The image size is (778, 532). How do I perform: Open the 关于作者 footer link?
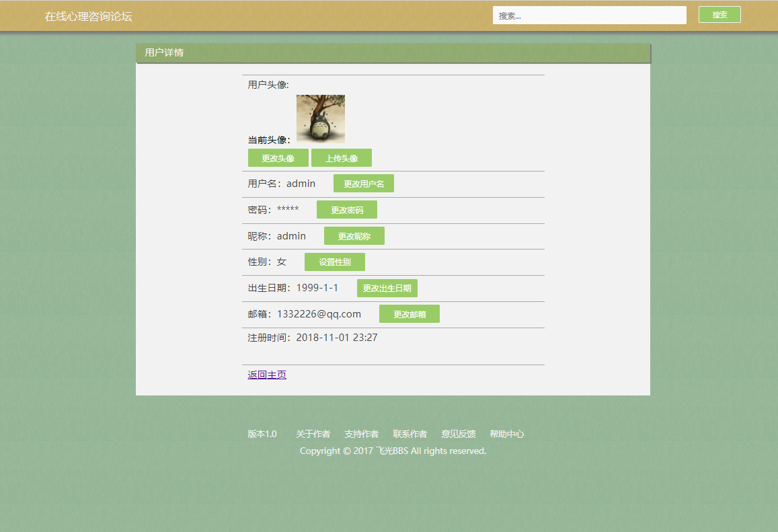[313, 434]
